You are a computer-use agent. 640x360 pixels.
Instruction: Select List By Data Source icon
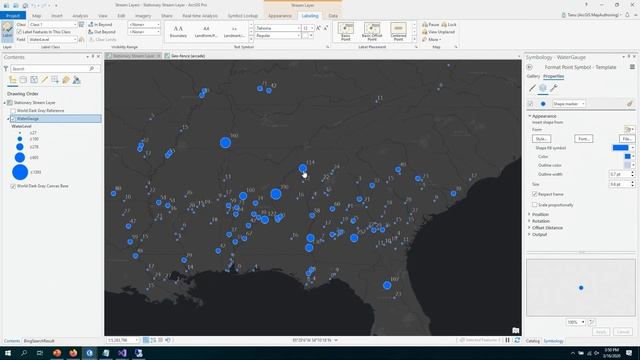tap(23, 80)
